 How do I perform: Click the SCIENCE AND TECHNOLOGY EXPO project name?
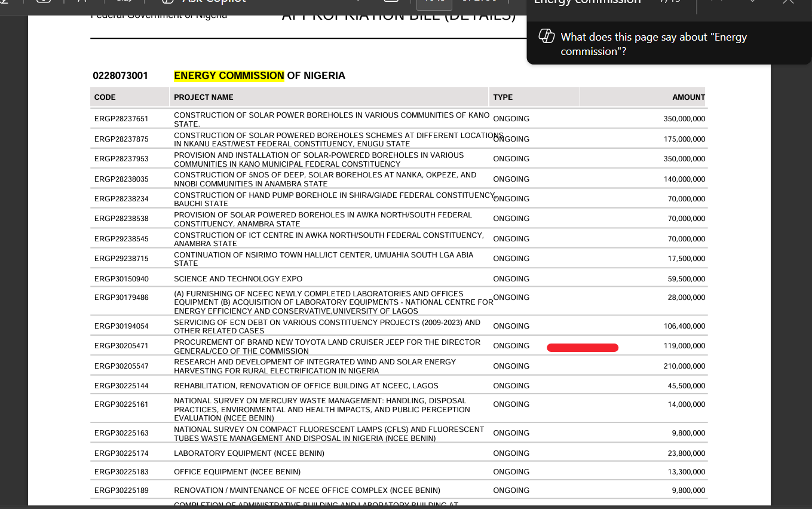point(238,279)
